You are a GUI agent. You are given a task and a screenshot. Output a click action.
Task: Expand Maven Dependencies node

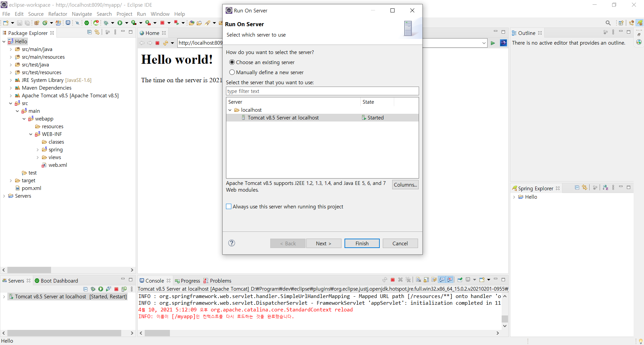pyautogui.click(x=11, y=88)
